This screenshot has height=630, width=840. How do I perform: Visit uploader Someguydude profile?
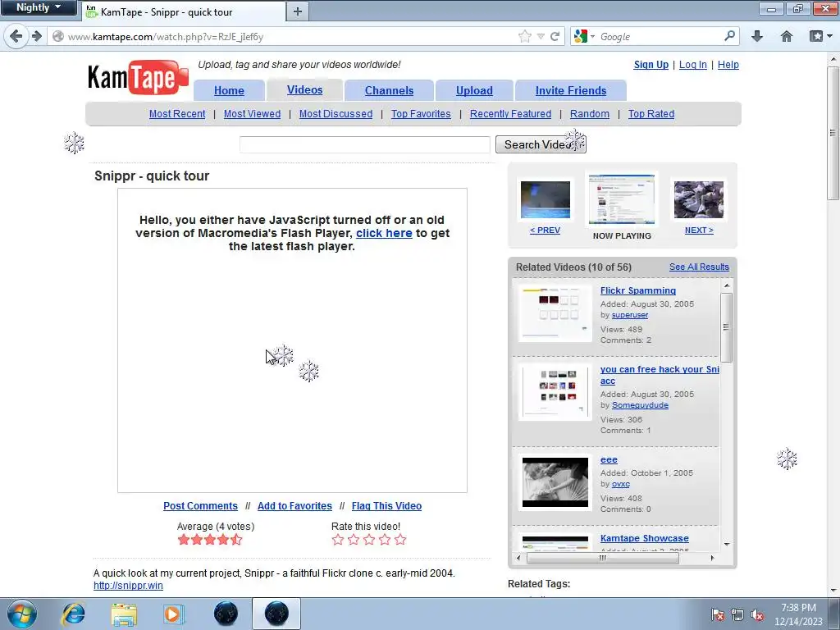tap(640, 405)
